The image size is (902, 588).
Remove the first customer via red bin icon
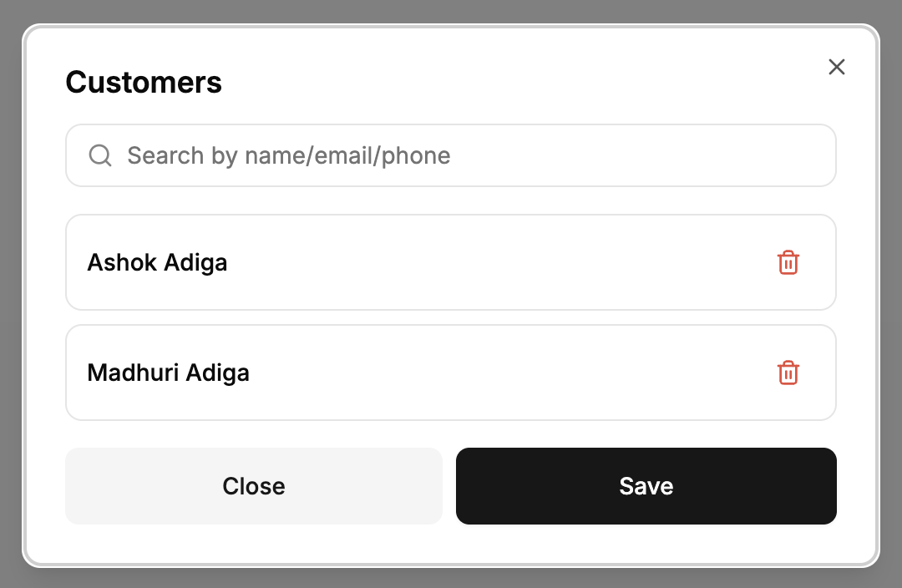(x=788, y=262)
